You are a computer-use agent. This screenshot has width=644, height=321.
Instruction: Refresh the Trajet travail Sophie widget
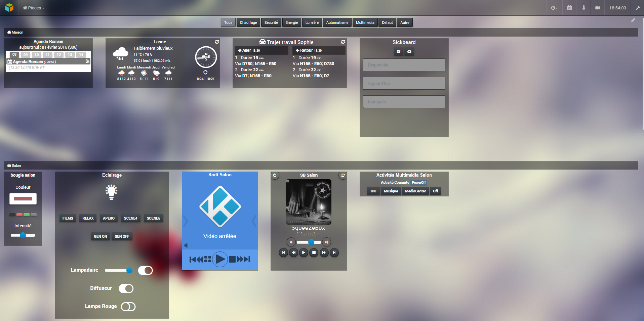click(x=343, y=42)
